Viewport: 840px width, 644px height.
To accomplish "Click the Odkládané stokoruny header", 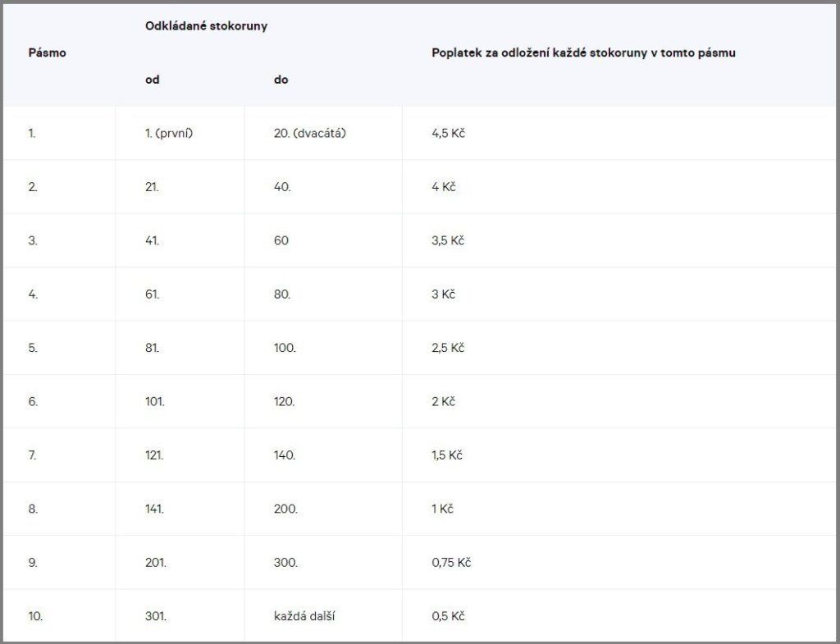I will point(206,26).
